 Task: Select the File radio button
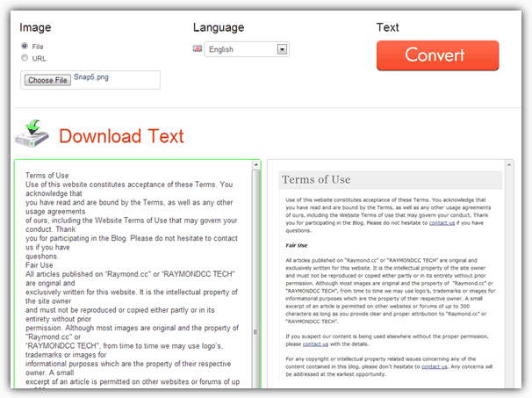[x=24, y=47]
